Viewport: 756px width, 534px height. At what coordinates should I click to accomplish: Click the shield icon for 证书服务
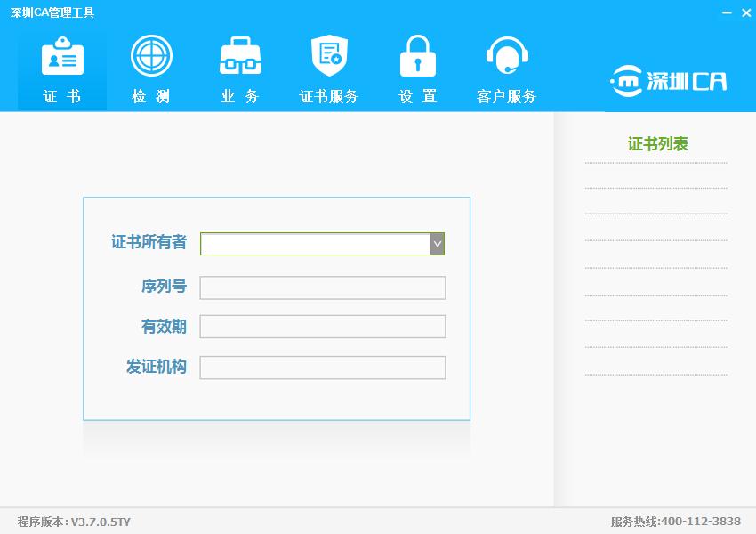(x=328, y=54)
